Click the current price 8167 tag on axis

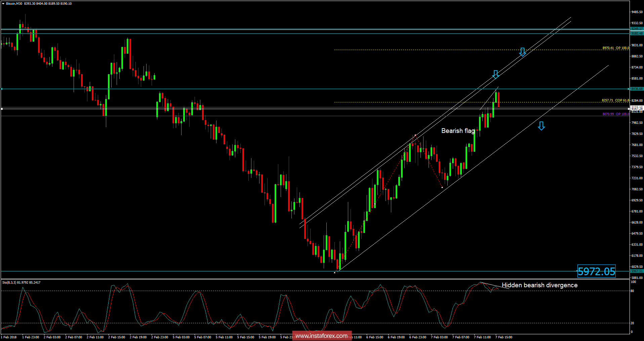(637, 108)
